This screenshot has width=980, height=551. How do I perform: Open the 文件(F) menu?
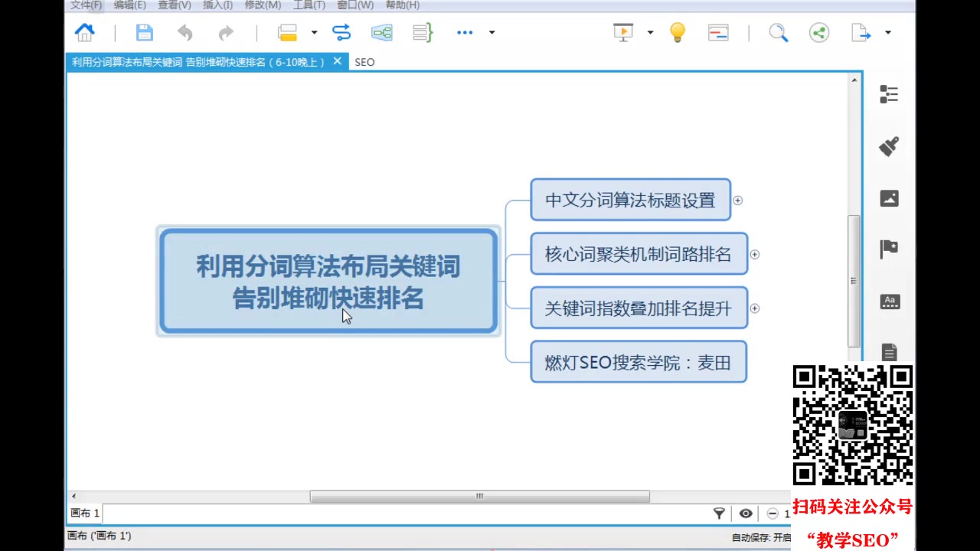86,5
